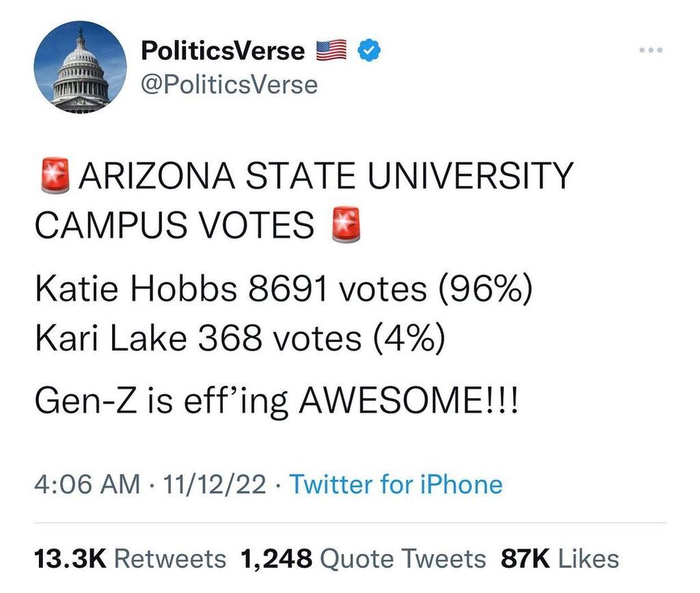View the 13.3K Retweets list
The height and width of the screenshot is (593, 700).
tap(131, 559)
